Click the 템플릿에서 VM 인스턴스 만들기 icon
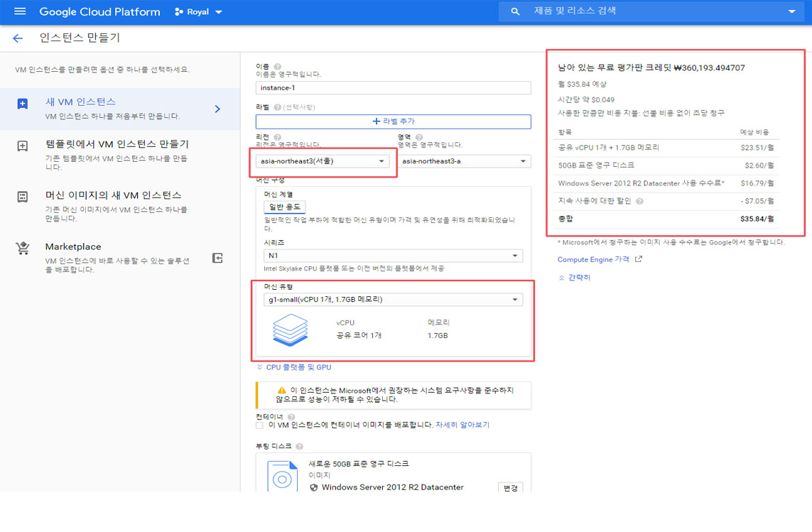This screenshot has width=812, height=532. point(23,146)
